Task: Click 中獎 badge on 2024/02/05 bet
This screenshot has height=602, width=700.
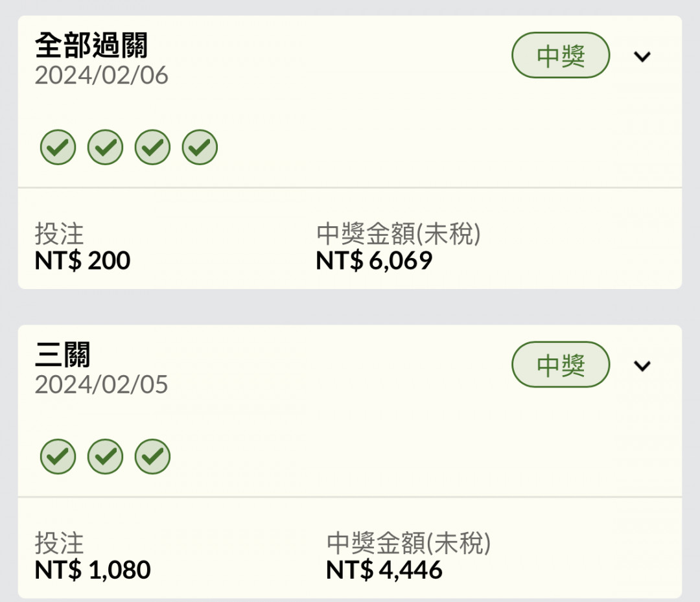Action: [561, 364]
